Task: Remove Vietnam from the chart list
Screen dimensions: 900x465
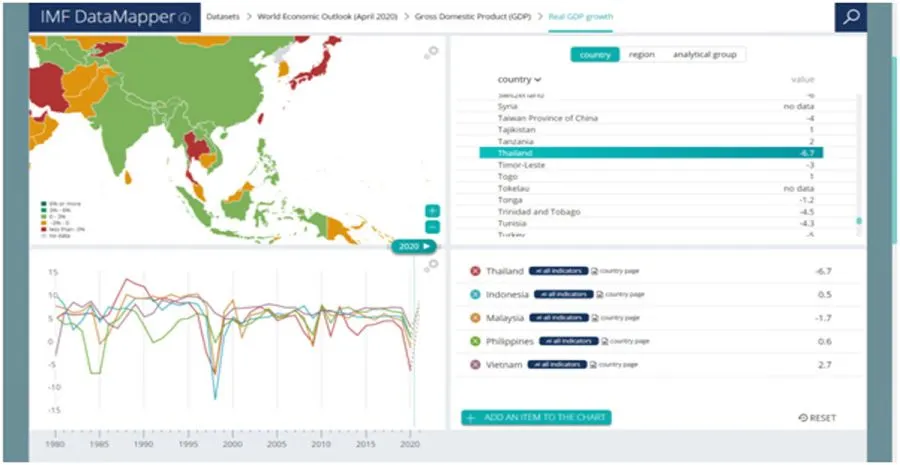Action: point(475,365)
